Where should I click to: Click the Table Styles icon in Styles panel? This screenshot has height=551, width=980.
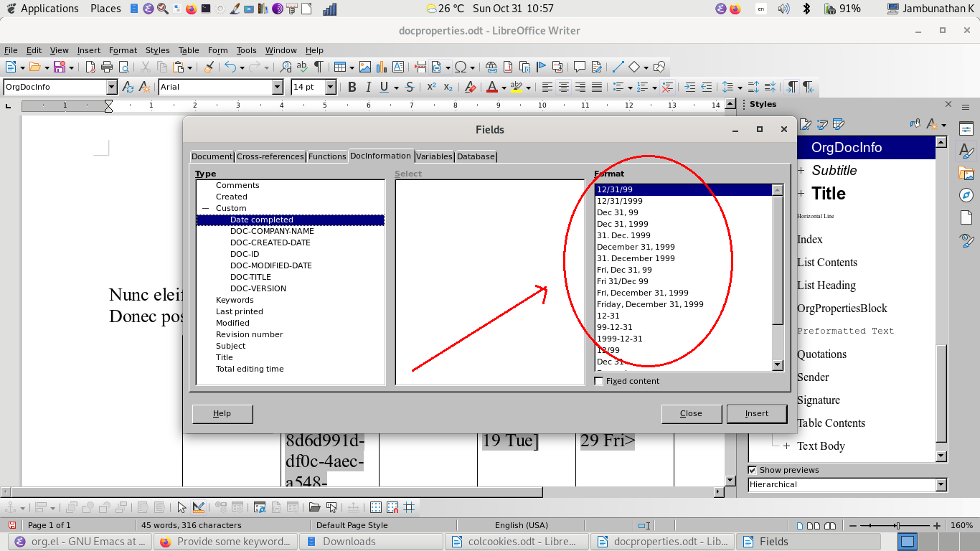[x=838, y=124]
